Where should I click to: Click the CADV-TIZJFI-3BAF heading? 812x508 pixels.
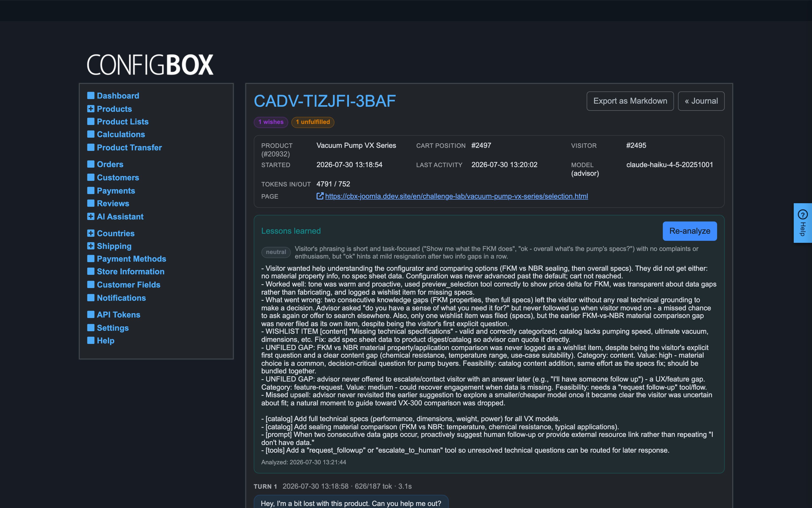pos(325,101)
